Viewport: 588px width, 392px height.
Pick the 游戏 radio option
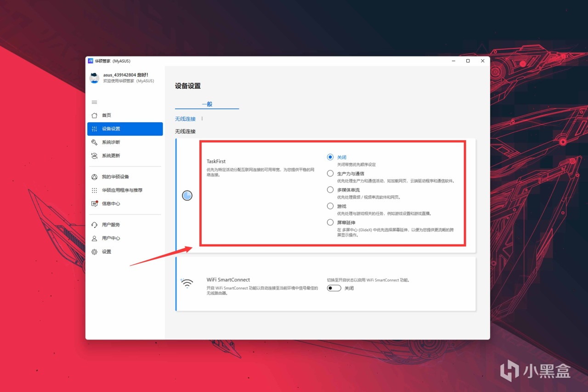330,206
